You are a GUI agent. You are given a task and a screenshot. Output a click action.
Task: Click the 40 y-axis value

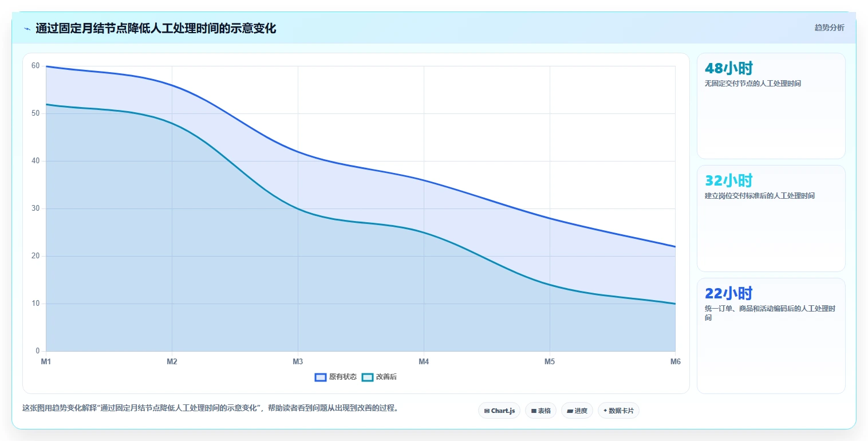35,161
